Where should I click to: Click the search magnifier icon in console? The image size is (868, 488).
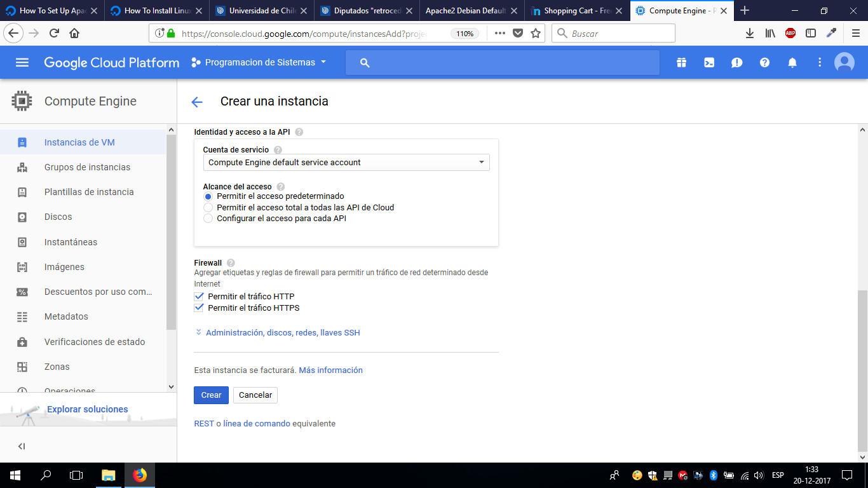(x=364, y=62)
